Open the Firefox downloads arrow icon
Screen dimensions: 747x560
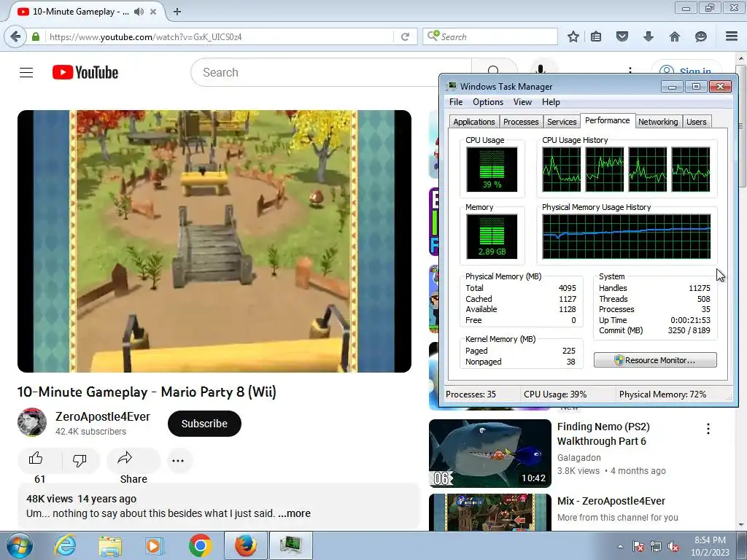[649, 36]
